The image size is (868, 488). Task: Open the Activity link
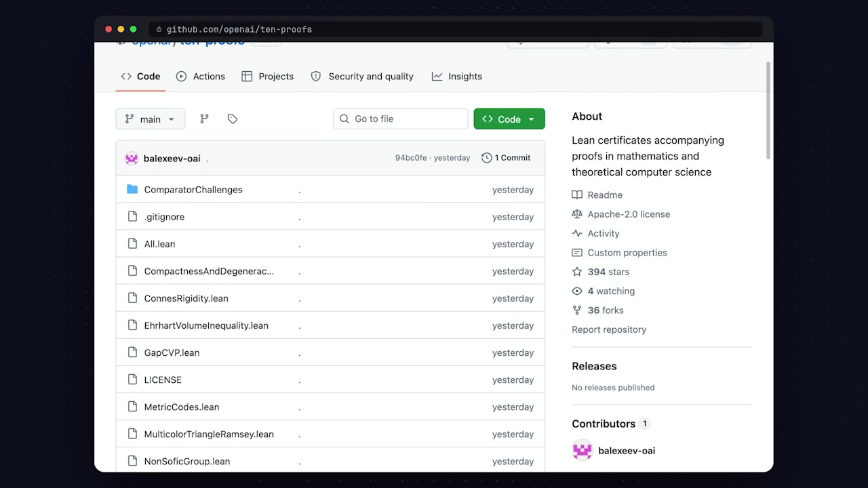pos(604,233)
